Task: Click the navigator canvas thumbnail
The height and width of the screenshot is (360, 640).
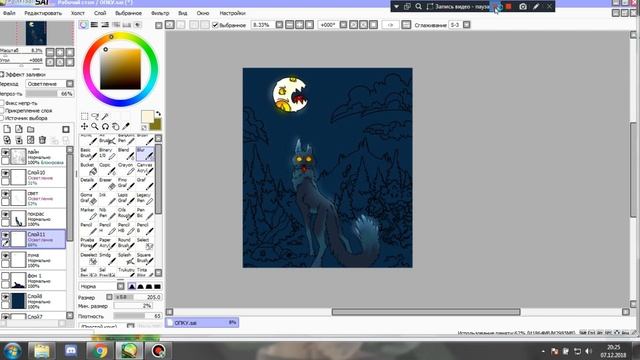Action: tap(37, 33)
